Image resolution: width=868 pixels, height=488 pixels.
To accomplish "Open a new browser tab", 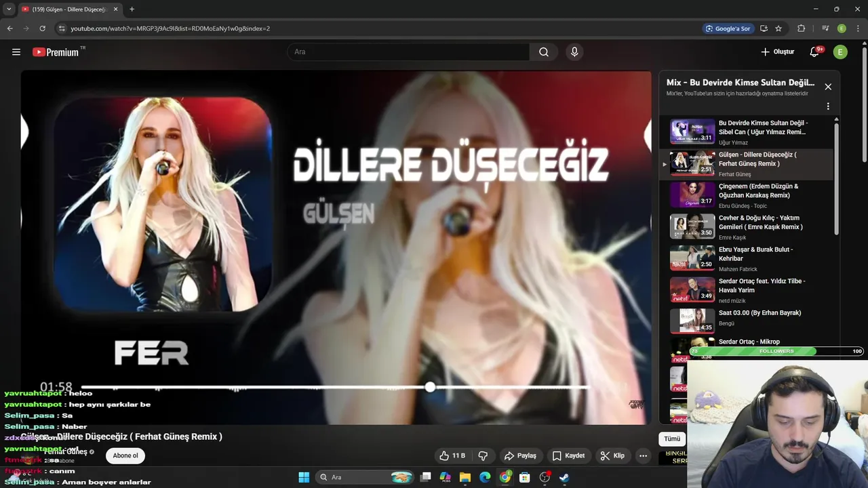I will point(132,9).
